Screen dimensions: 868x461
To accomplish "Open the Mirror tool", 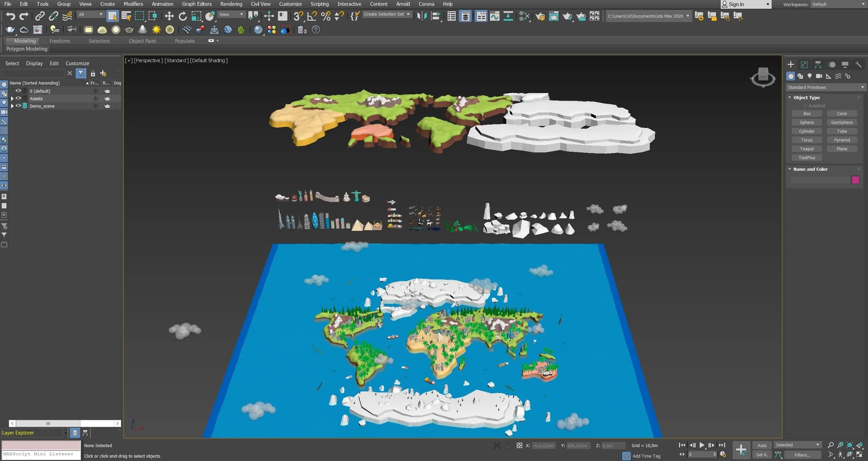I will coord(422,16).
